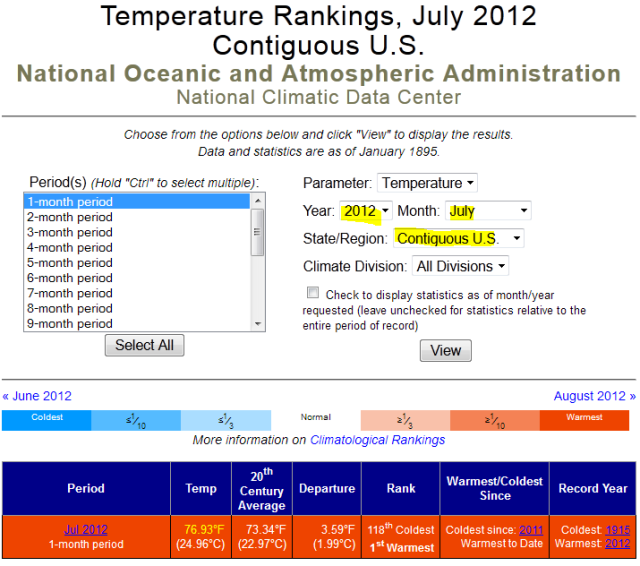Click the Record Year column header
This screenshot has height=566, width=640.
(593, 488)
